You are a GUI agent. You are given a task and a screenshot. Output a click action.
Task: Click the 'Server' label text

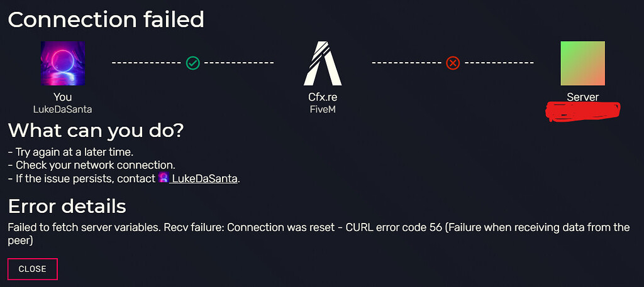click(583, 97)
